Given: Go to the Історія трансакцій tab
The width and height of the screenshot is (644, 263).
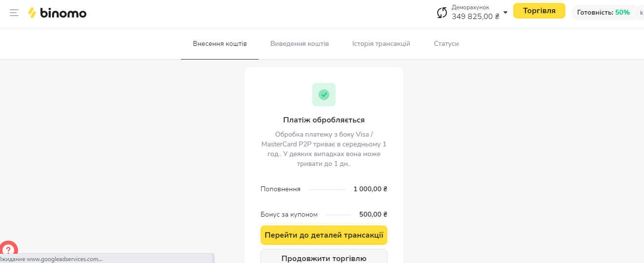Looking at the screenshot, I should point(381,44).
